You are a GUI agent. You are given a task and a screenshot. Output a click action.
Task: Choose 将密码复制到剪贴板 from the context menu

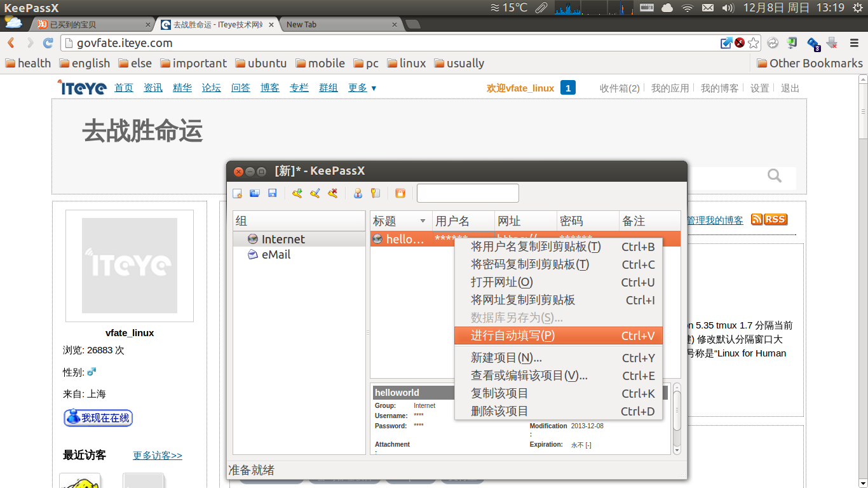tap(559, 264)
